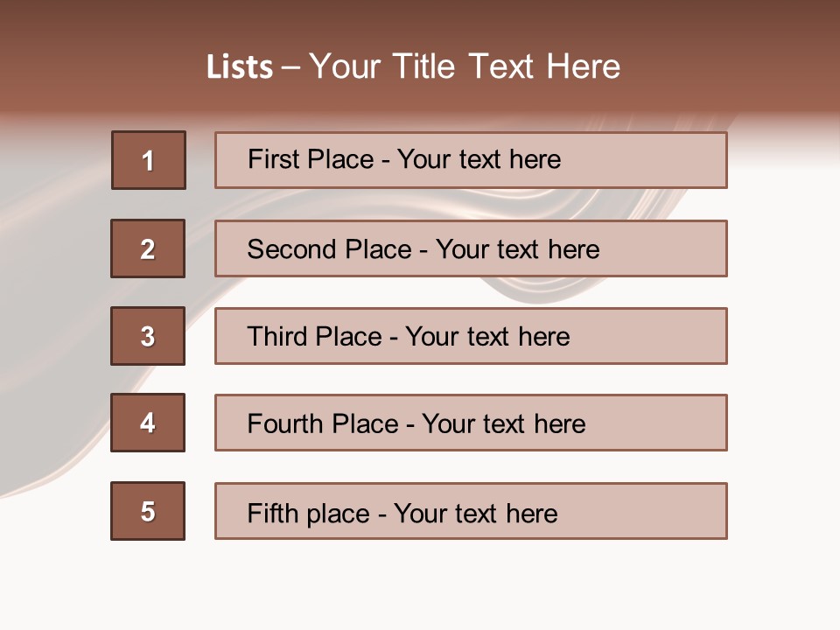The image size is (840, 630).
Task: Select the number 5 box
Action: [148, 511]
